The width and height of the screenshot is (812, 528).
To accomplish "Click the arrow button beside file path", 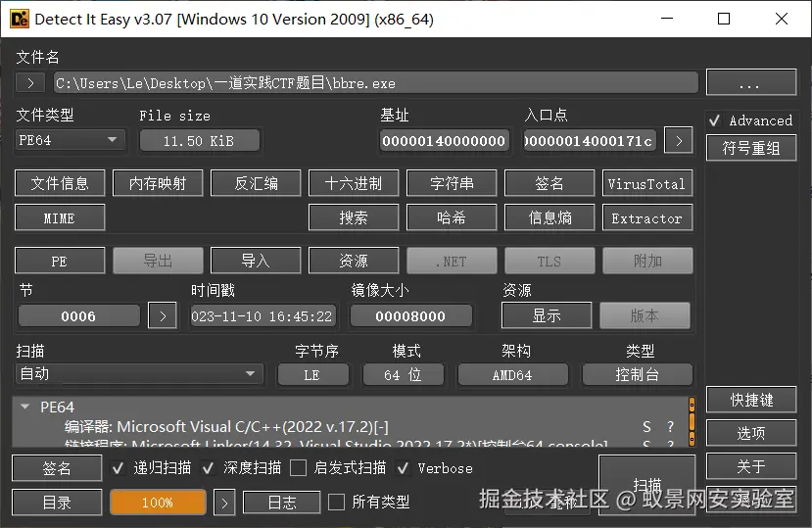I will pos(30,83).
